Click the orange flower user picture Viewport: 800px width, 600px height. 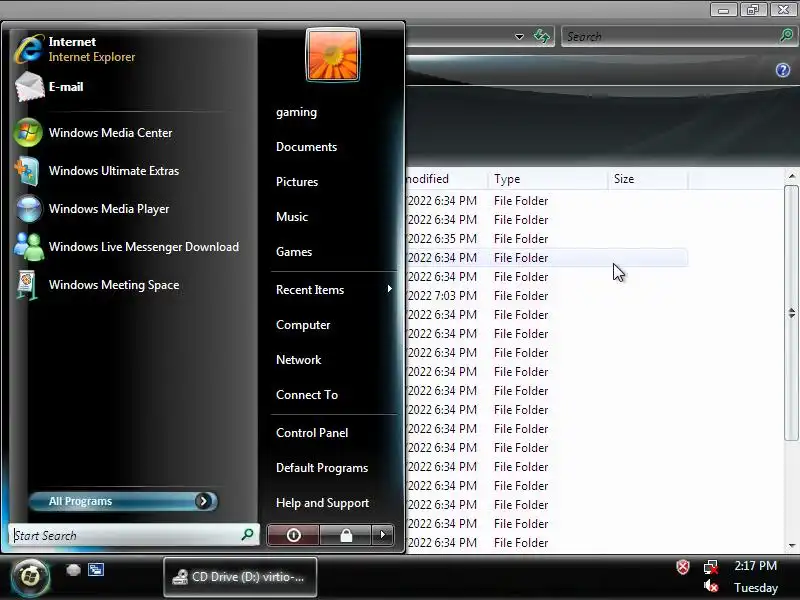(x=333, y=55)
